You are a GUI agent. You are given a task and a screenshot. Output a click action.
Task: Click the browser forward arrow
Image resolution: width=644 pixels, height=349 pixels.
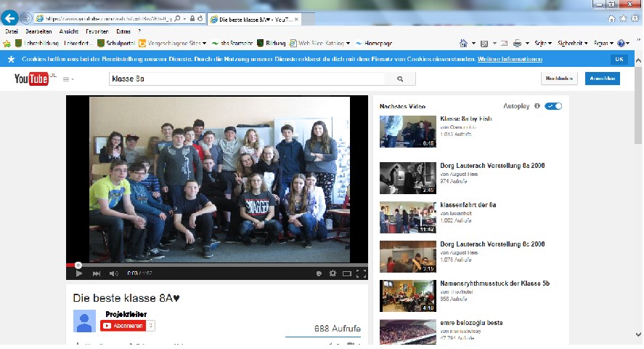[26, 18]
